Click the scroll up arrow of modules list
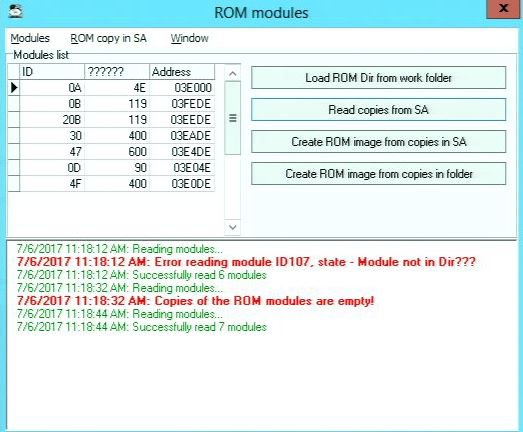 click(233, 73)
